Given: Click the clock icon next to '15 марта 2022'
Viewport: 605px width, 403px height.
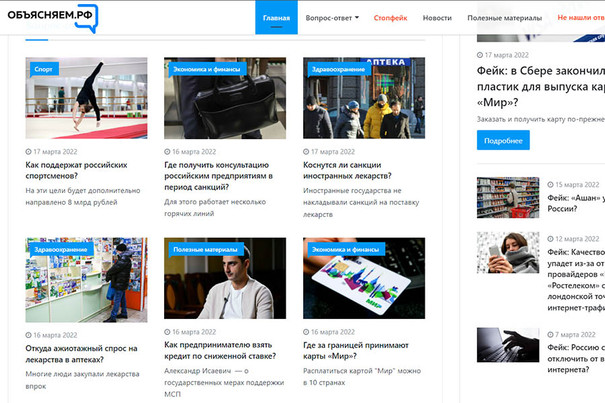Looking at the screenshot, I should pos(550,185).
